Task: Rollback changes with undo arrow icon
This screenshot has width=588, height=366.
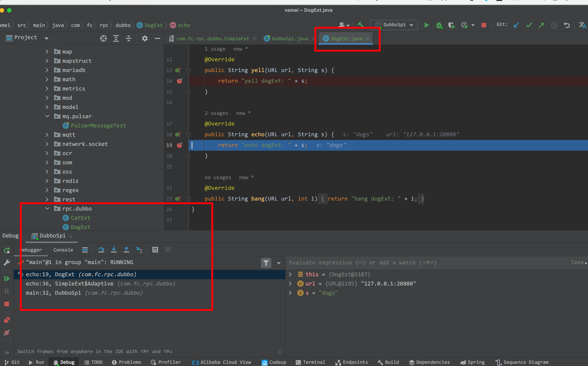Action: point(567,25)
